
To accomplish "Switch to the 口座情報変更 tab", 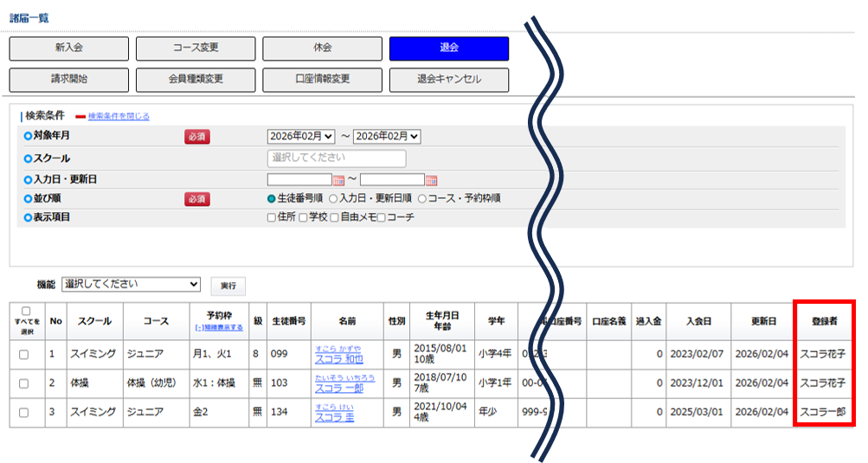I will (x=322, y=80).
